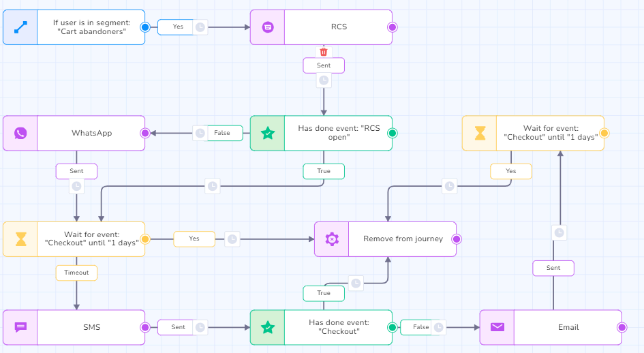Click hourglass icon on right-side Wait node
Image resolution: width=644 pixels, height=353 pixels.
pyautogui.click(x=480, y=133)
